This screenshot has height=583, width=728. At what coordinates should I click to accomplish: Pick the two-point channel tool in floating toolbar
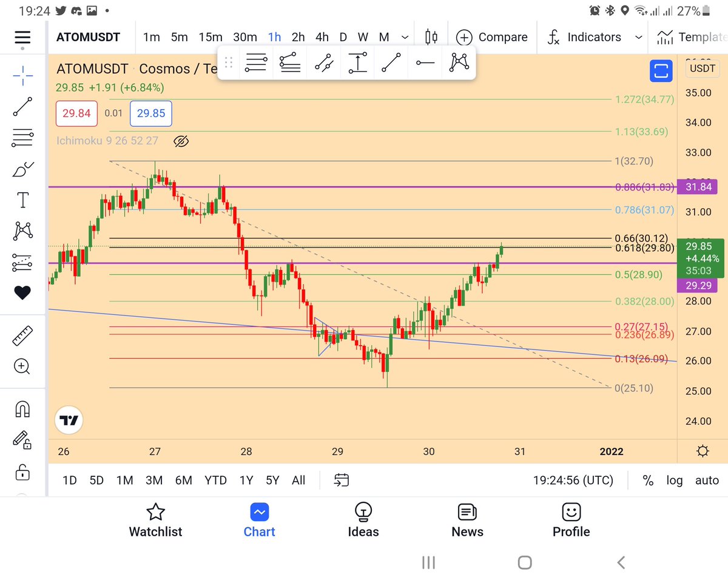pos(324,62)
